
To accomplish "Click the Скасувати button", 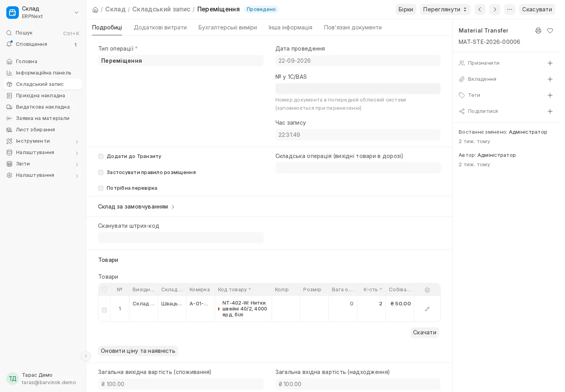I will coord(537,9).
